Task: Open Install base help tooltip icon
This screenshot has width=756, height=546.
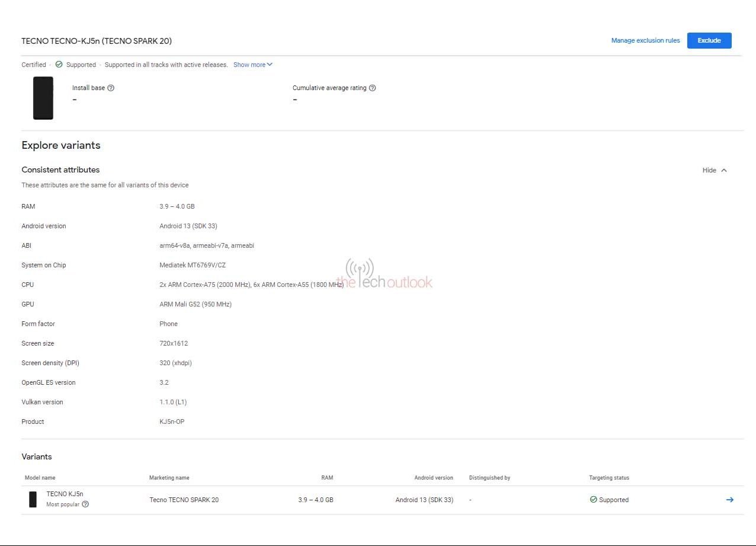Action: [x=111, y=88]
